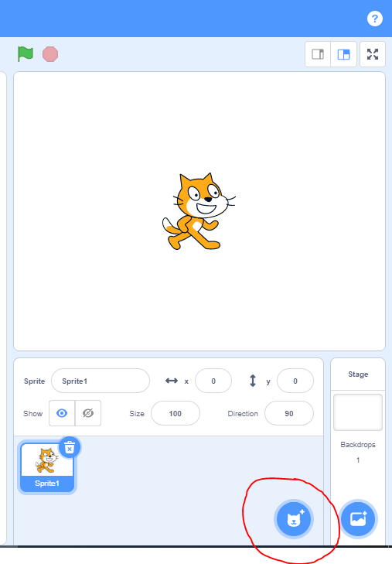Choose a new sprite with cat button
The width and height of the screenshot is (392, 564).
pos(294,519)
